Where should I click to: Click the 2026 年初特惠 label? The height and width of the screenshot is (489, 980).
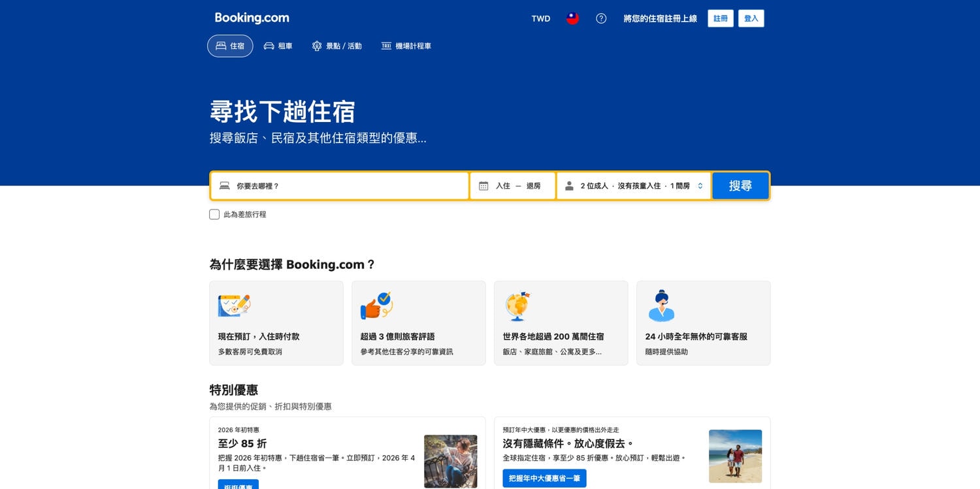[238, 430]
